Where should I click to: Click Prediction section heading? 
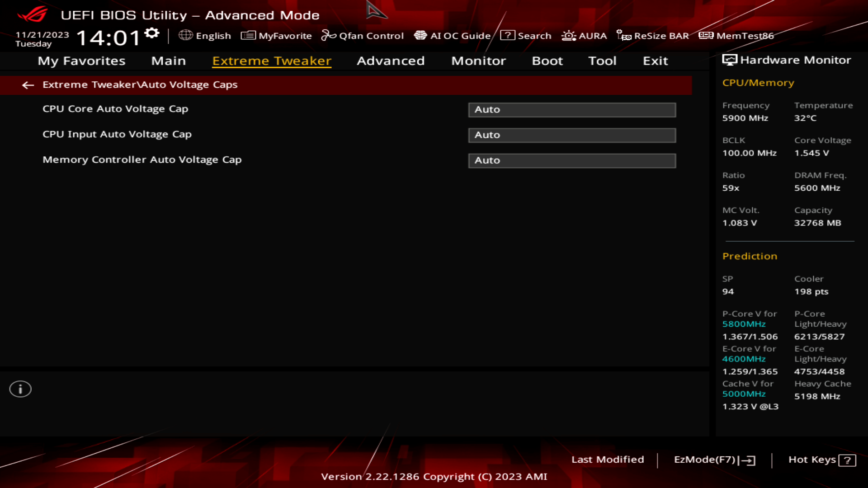(x=750, y=256)
